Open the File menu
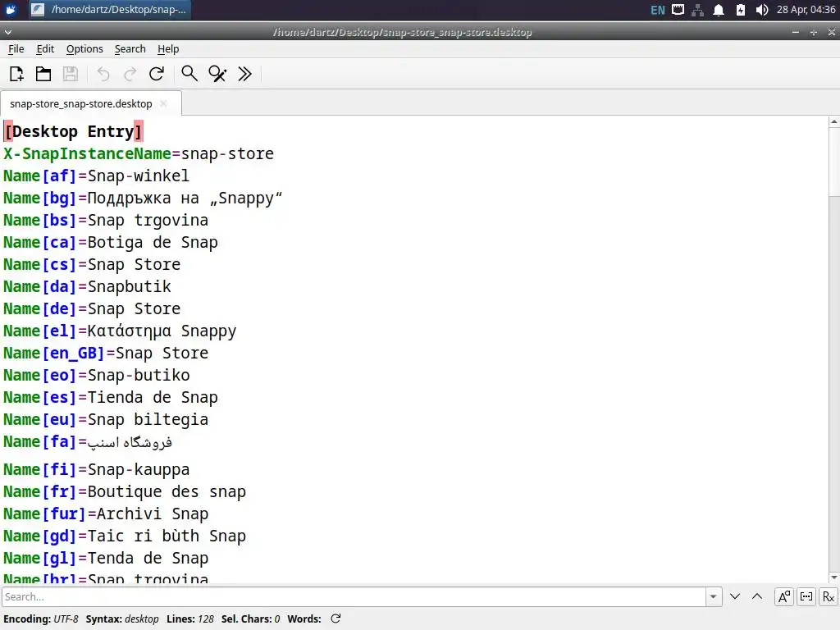 click(16, 48)
